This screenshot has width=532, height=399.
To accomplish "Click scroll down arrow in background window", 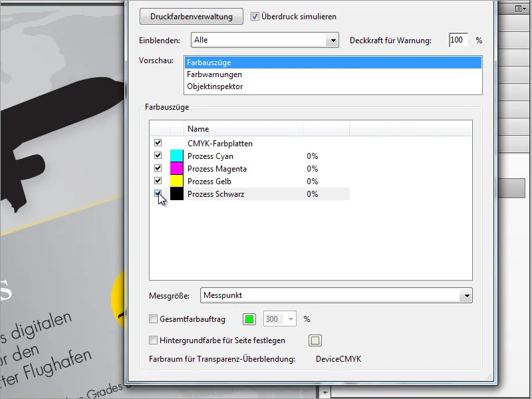I will click(325, 392).
